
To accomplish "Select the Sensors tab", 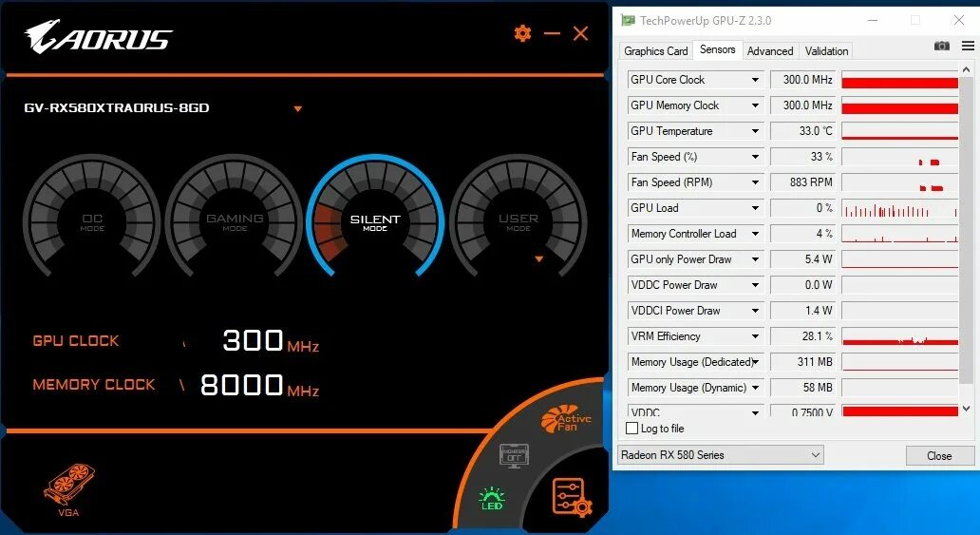I will 718,49.
